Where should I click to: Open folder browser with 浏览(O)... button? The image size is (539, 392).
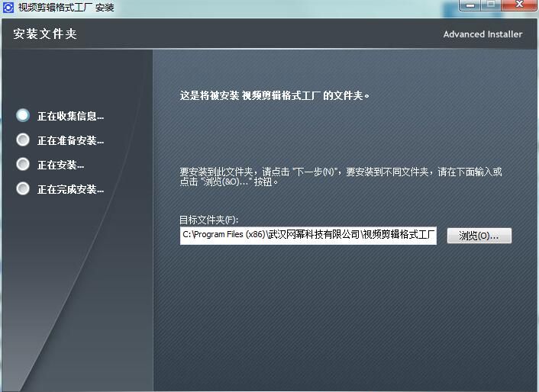click(x=479, y=236)
